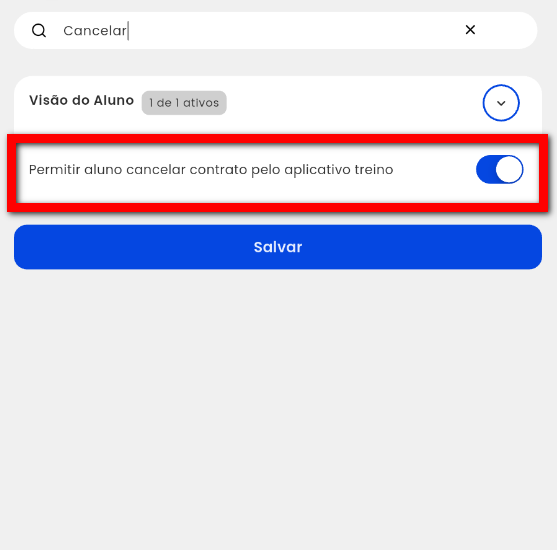
Task: Place cursor after Cancelar in search box
Action: [x=128, y=31]
